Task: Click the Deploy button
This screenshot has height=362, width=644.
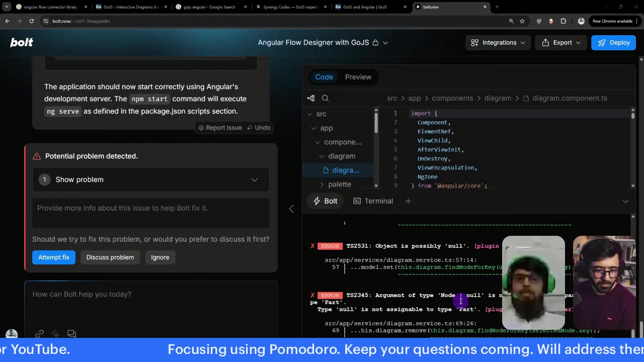Action: point(613,43)
